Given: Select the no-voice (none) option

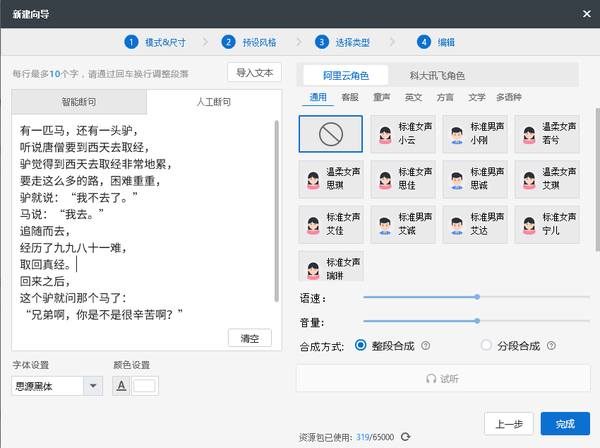Looking at the screenshot, I should tap(331, 134).
